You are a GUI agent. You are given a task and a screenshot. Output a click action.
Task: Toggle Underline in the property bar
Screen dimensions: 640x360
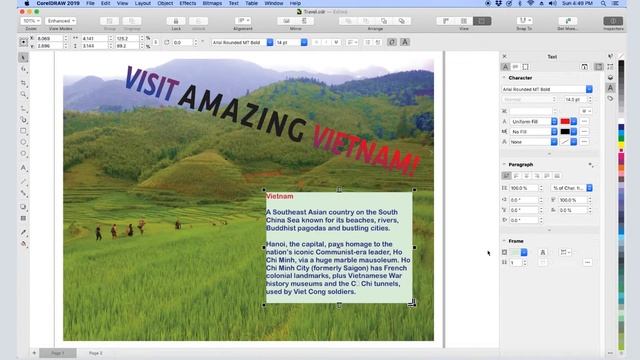336,42
